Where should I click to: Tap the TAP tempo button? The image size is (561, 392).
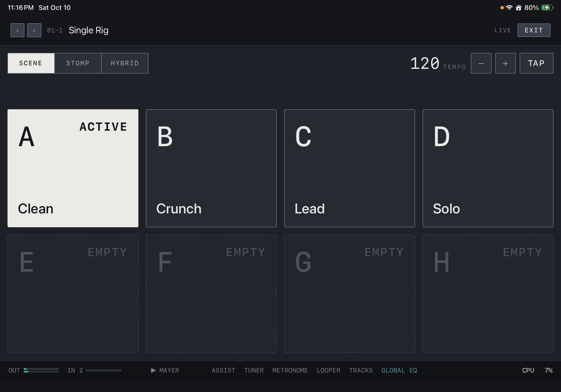click(536, 63)
